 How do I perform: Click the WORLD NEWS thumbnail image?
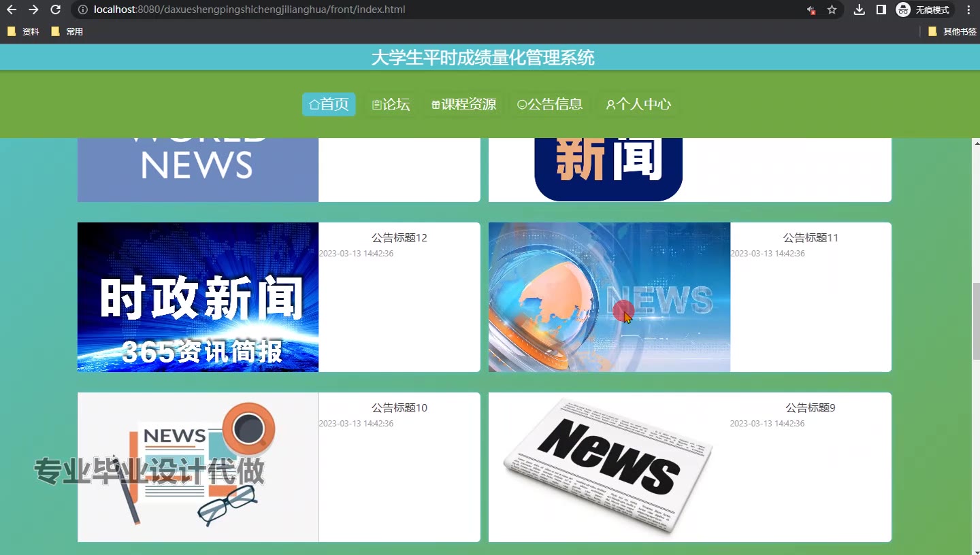pyautogui.click(x=198, y=169)
